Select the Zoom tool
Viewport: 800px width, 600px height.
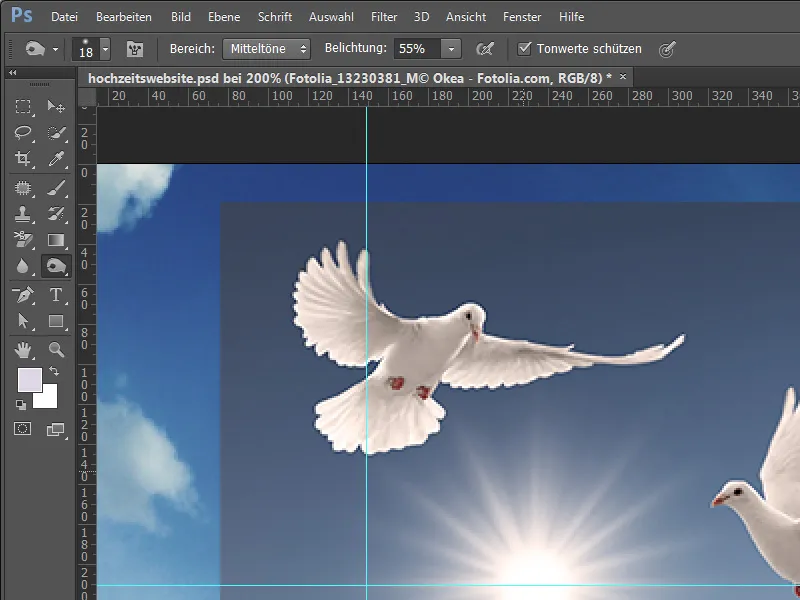click(56, 349)
